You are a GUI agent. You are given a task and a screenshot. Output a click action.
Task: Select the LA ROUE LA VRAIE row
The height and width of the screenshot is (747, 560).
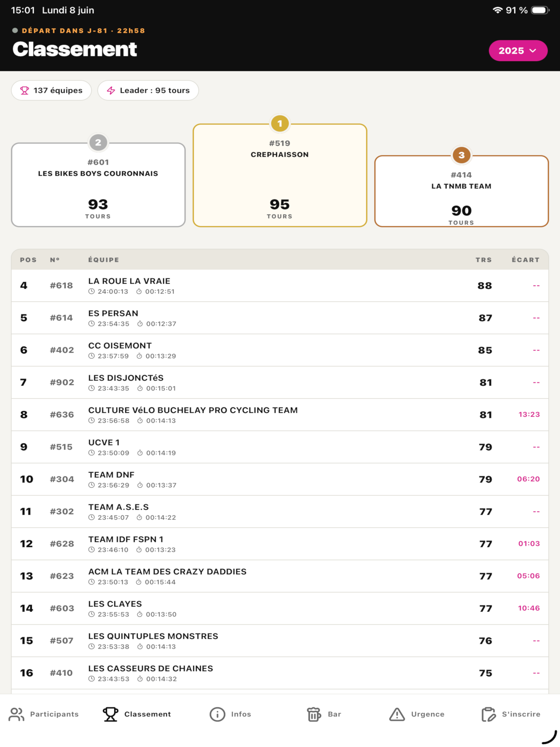(280, 286)
